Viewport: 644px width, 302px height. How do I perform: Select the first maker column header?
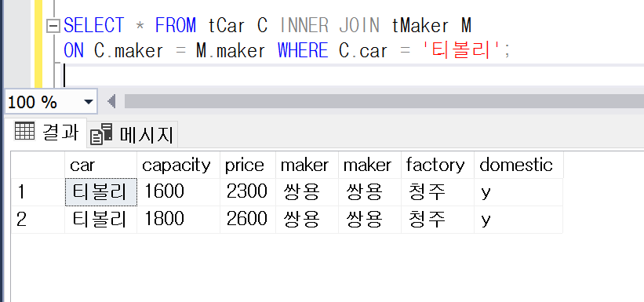pyautogui.click(x=307, y=165)
